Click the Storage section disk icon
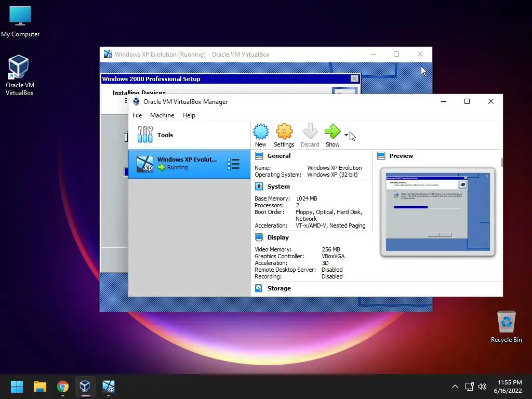The width and height of the screenshot is (532, 399). (259, 288)
